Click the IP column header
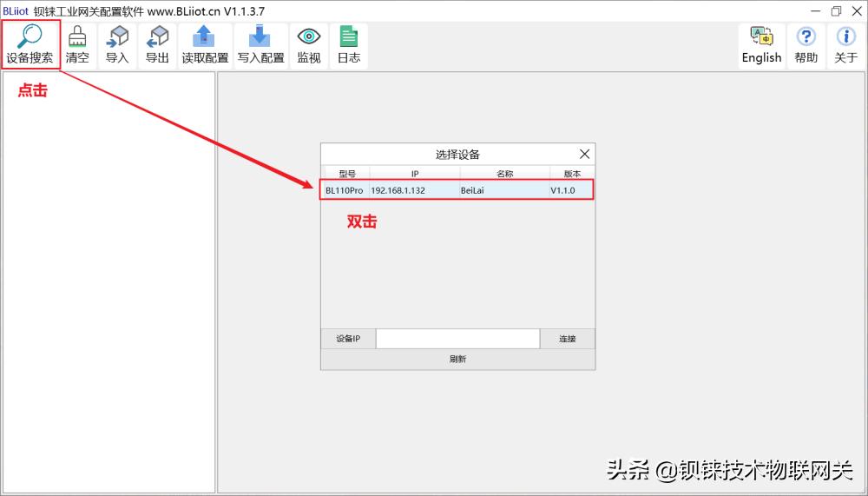This screenshot has height=496, width=868. tap(415, 174)
